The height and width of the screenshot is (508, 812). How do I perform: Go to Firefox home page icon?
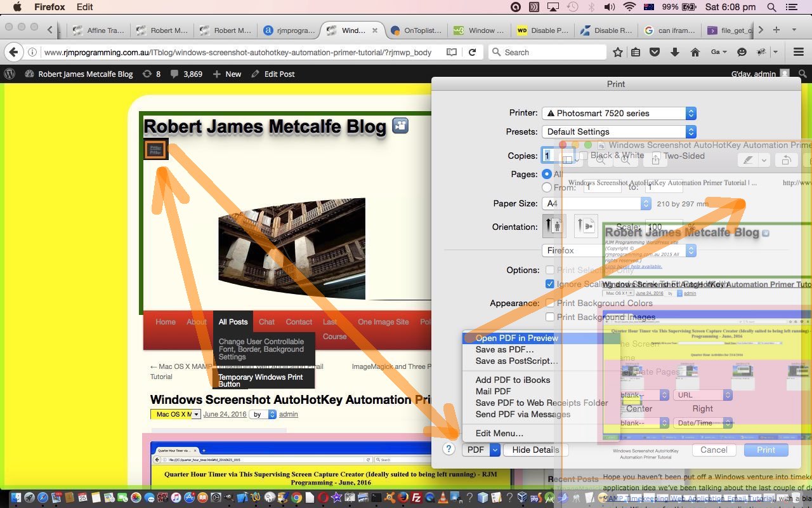pyautogui.click(x=695, y=52)
